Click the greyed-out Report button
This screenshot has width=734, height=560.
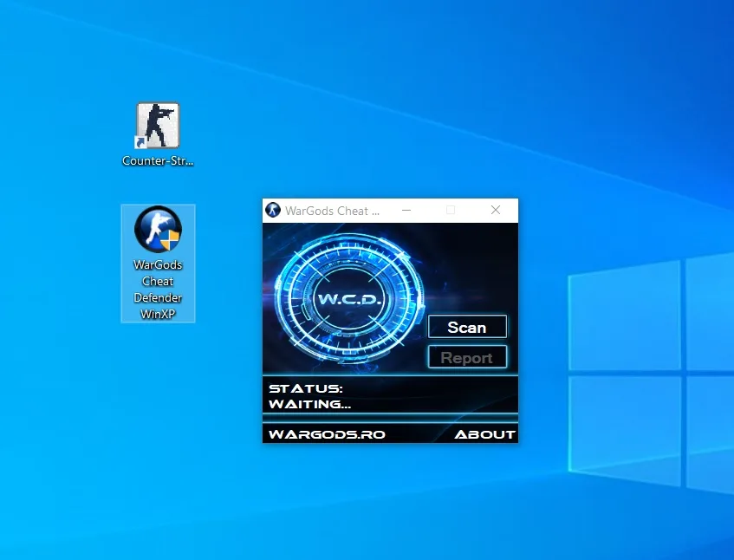point(467,357)
